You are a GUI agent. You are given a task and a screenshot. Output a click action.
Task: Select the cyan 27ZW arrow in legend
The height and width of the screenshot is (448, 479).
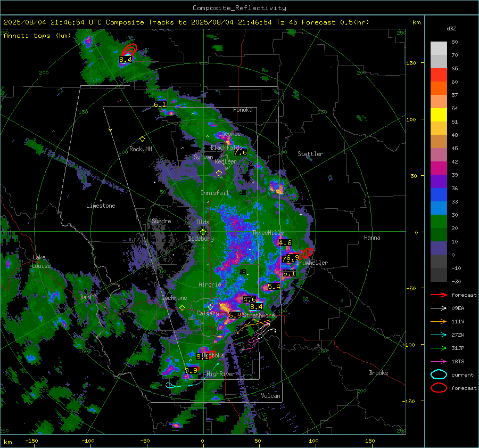click(x=439, y=335)
